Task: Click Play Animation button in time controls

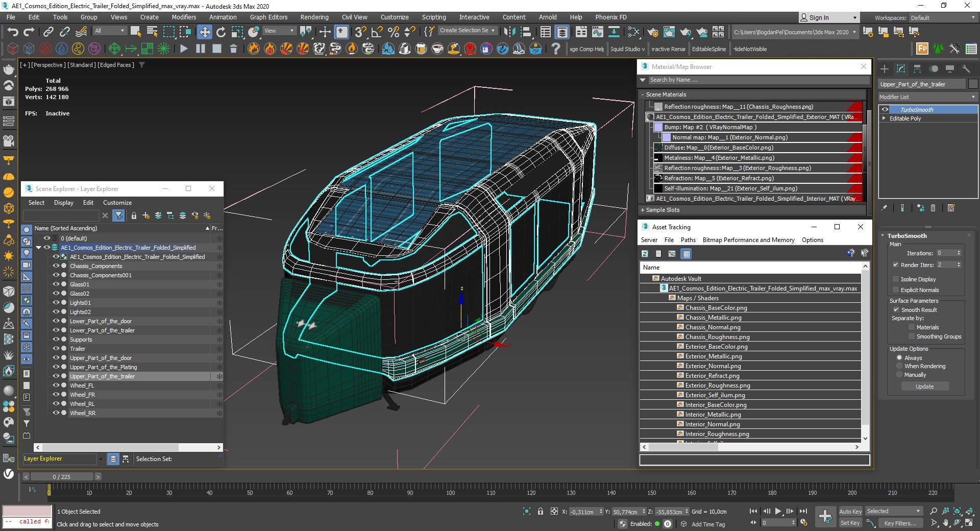Action: tap(778, 511)
